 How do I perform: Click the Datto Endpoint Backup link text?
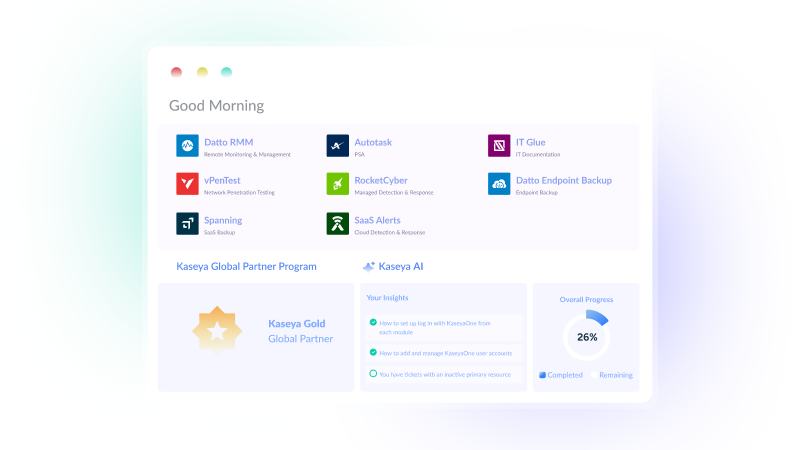564,181
